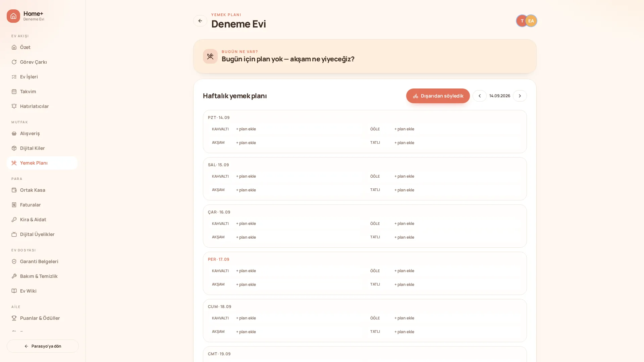Click the CMT · 19.09 day header
Screen dimensions: 644x362
click(x=219, y=354)
